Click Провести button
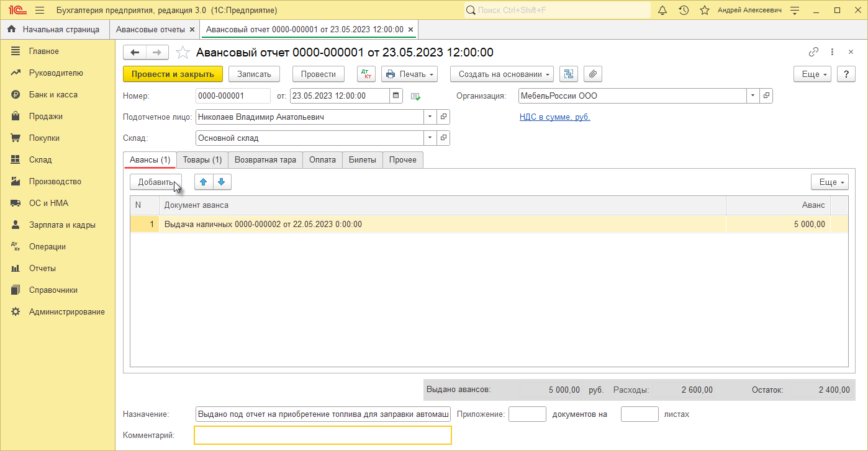This screenshot has width=868, height=451. click(x=319, y=74)
